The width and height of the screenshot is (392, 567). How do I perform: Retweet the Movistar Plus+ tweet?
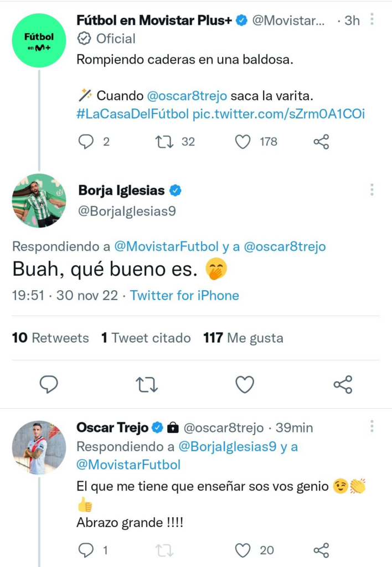(164, 142)
